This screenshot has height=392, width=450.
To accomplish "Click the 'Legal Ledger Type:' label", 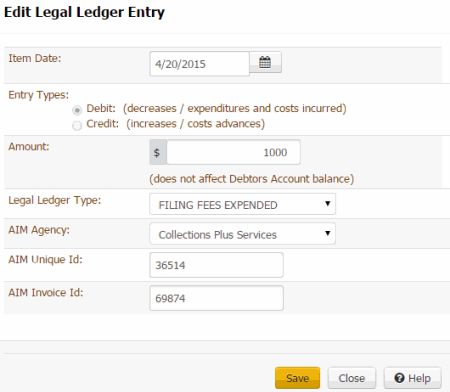I will (55, 200).
